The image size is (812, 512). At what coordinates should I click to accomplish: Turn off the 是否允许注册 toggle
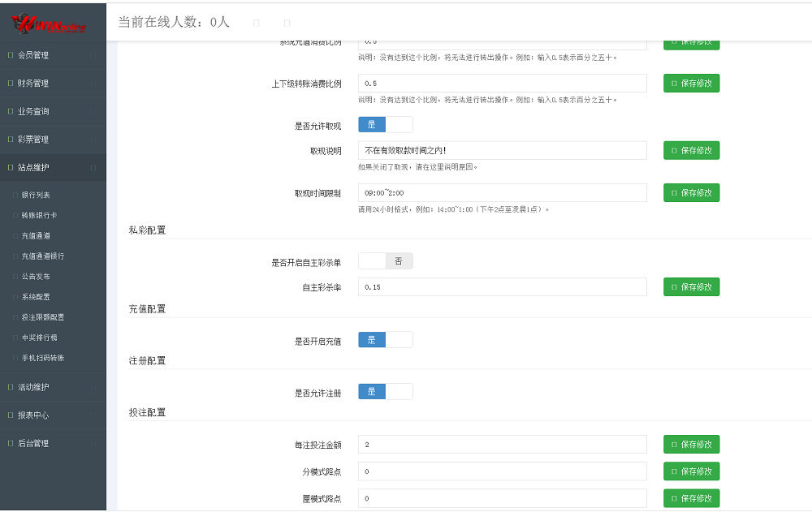399,391
